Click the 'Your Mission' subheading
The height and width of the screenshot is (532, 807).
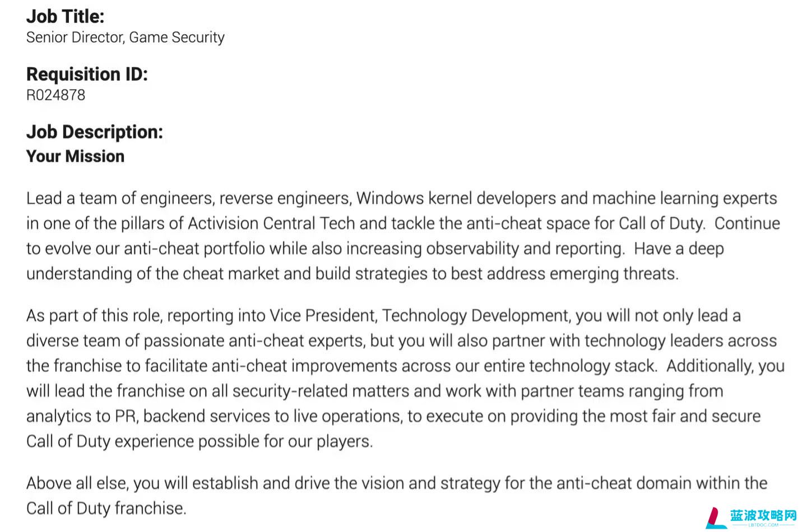tap(75, 156)
